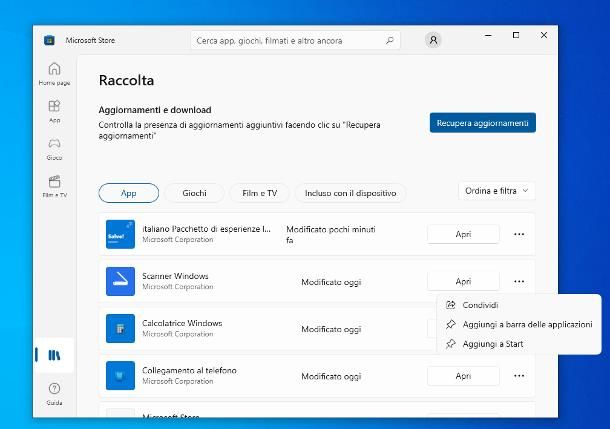Click the Collegamento al telefono app icon
This screenshot has width=610, height=429.
120,376
